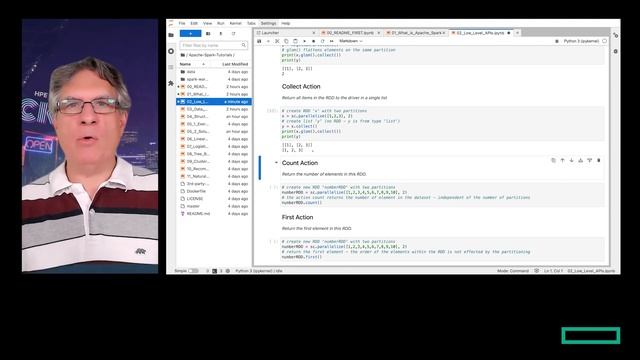The image size is (640, 360).
Task: Click the Filter files by name field
Action: tap(213, 45)
